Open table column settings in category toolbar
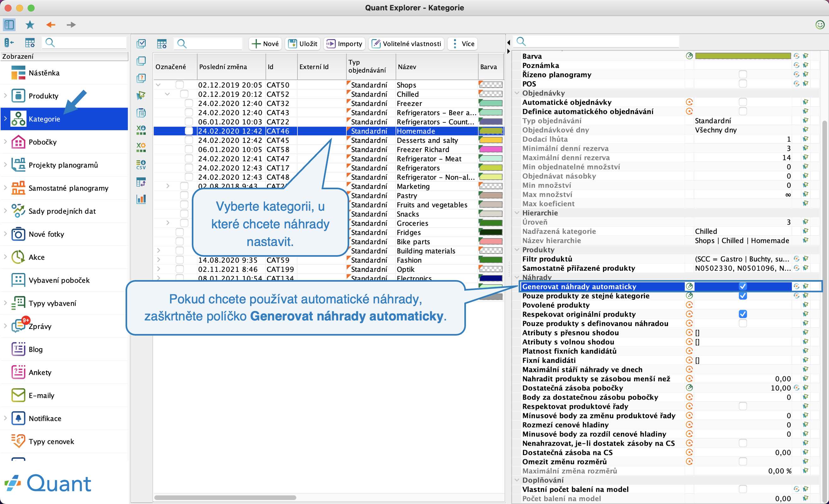 (x=162, y=44)
